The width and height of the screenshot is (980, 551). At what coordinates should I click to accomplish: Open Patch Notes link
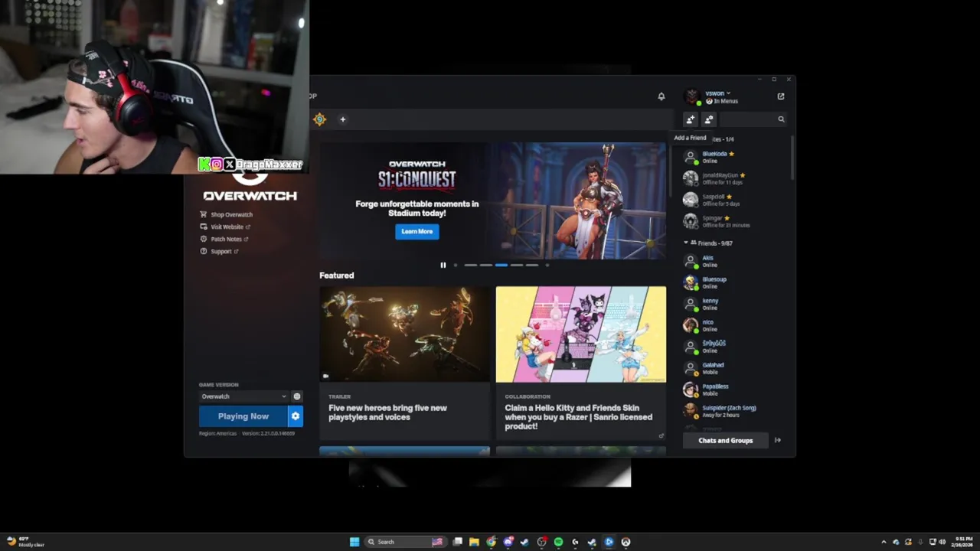pyautogui.click(x=225, y=239)
